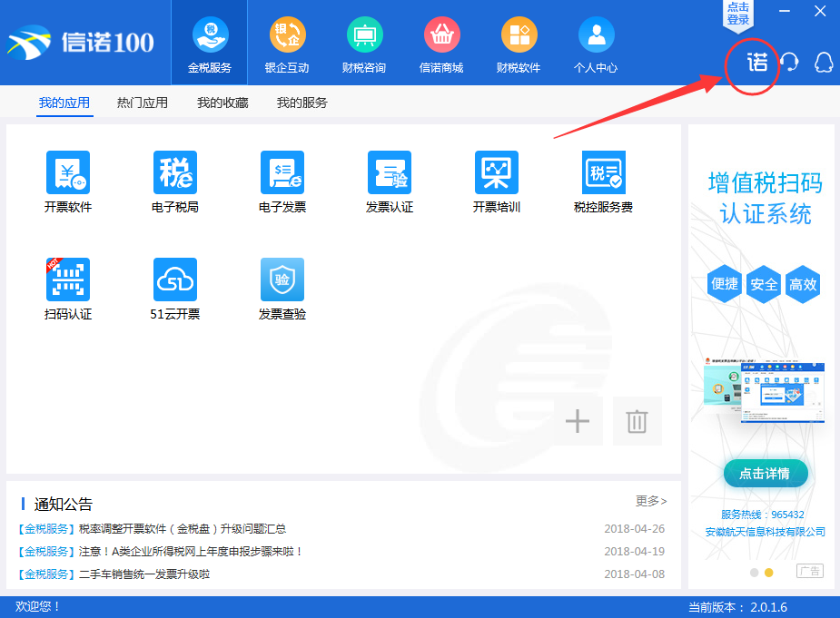This screenshot has height=618, width=840.
Task: Click the headset customer service icon
Action: (790, 62)
